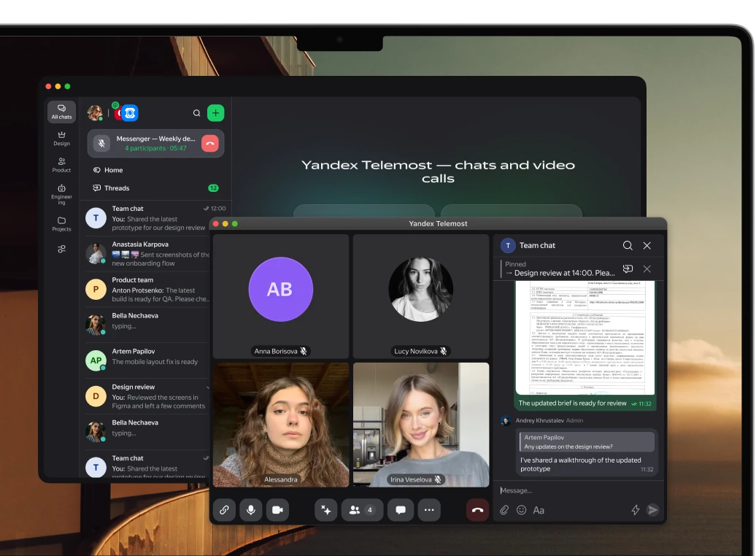The width and height of the screenshot is (756, 556).
Task: Select Alessandra's video tile
Action: coord(281,425)
